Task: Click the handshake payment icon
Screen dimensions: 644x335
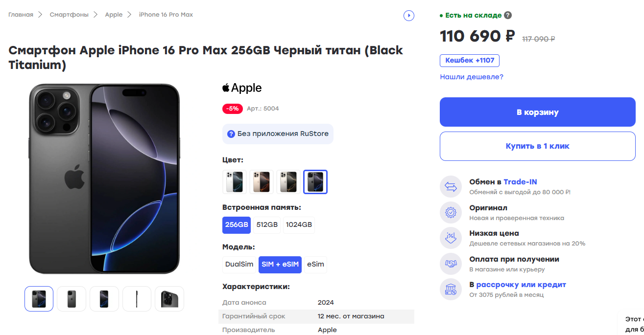Action: (x=451, y=264)
